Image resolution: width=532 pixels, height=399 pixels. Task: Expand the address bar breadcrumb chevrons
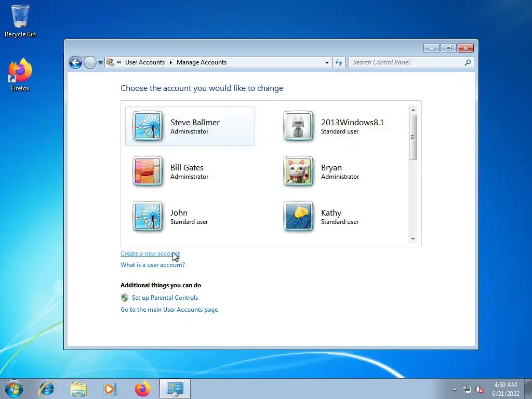pos(119,62)
